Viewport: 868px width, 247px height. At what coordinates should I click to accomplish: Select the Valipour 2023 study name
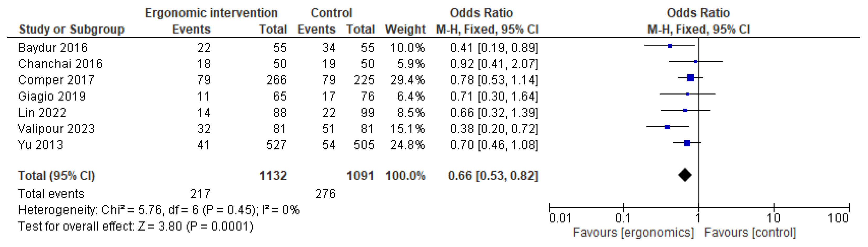point(56,128)
